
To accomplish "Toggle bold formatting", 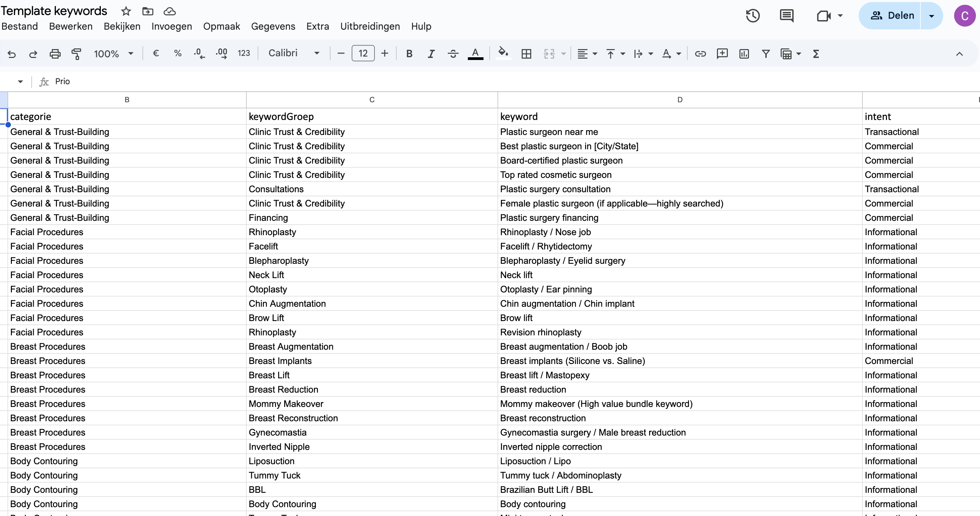I will click(409, 54).
